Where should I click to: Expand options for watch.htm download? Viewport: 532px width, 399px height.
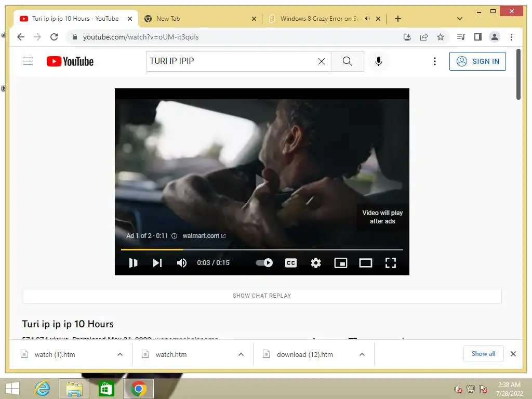tap(241, 354)
